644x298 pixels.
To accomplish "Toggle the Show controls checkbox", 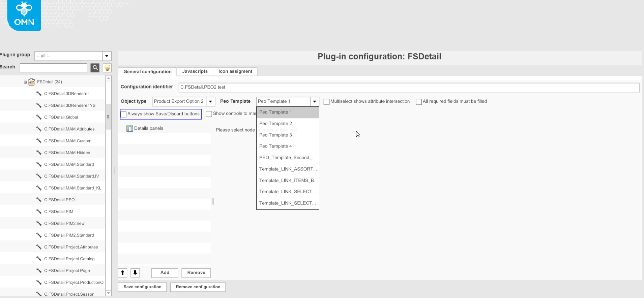I will 209,114.
